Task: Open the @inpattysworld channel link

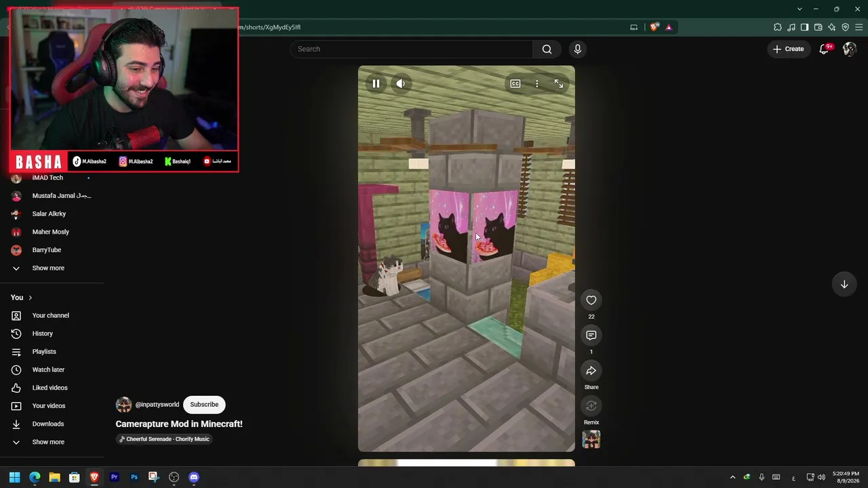Action: [157, 405]
